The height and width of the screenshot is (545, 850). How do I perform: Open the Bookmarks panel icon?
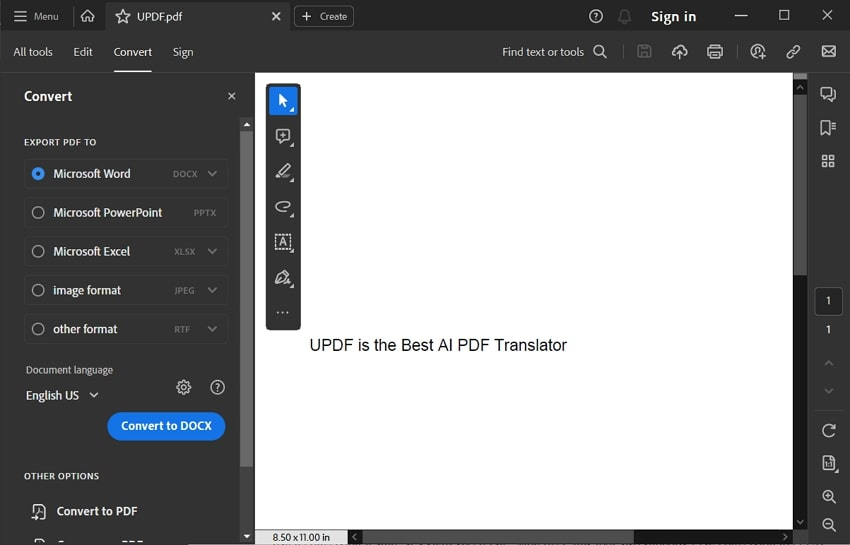tap(828, 127)
